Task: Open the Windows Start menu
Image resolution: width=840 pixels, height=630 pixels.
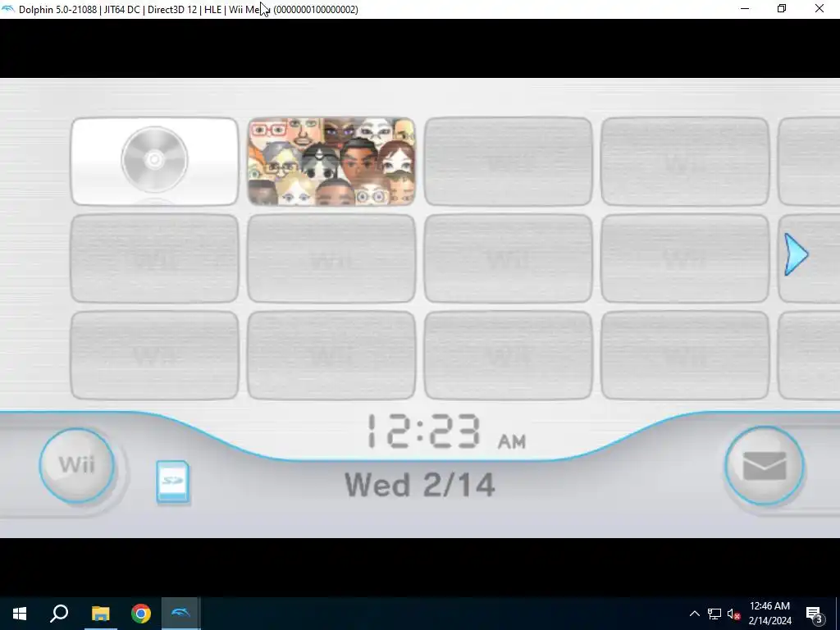Action: click(20, 614)
